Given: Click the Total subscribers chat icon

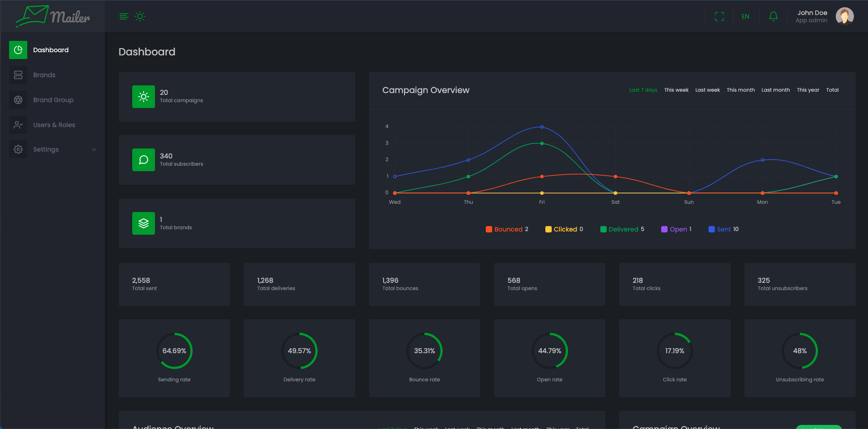Looking at the screenshot, I should coord(144,160).
